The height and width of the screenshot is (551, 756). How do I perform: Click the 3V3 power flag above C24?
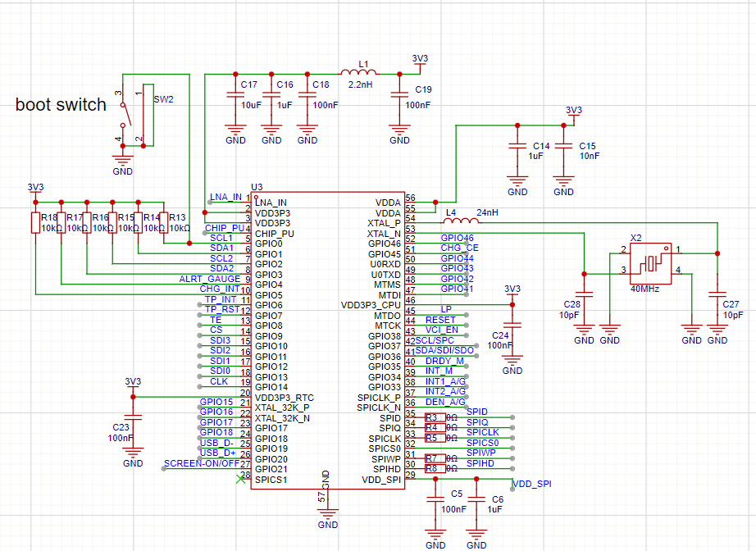pos(512,293)
